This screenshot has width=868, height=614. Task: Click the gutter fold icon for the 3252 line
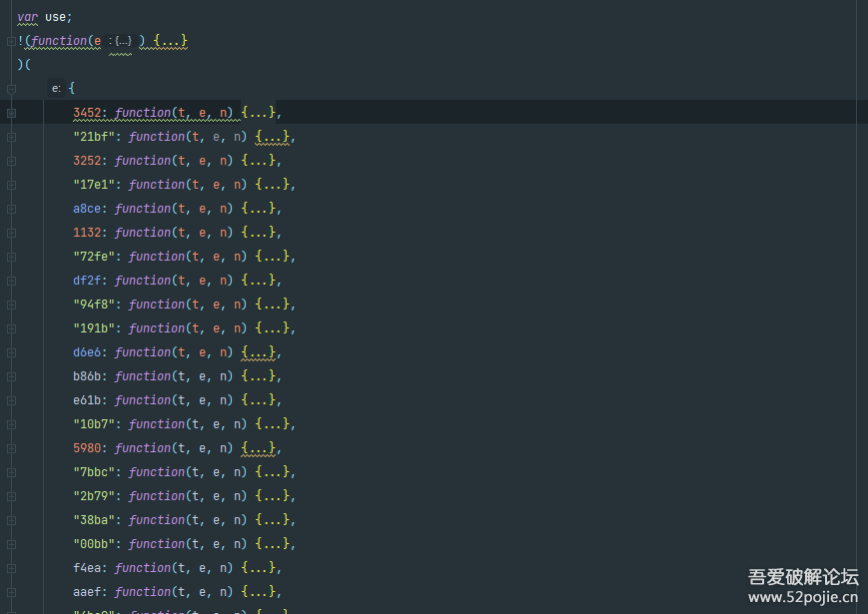[x=11, y=161]
